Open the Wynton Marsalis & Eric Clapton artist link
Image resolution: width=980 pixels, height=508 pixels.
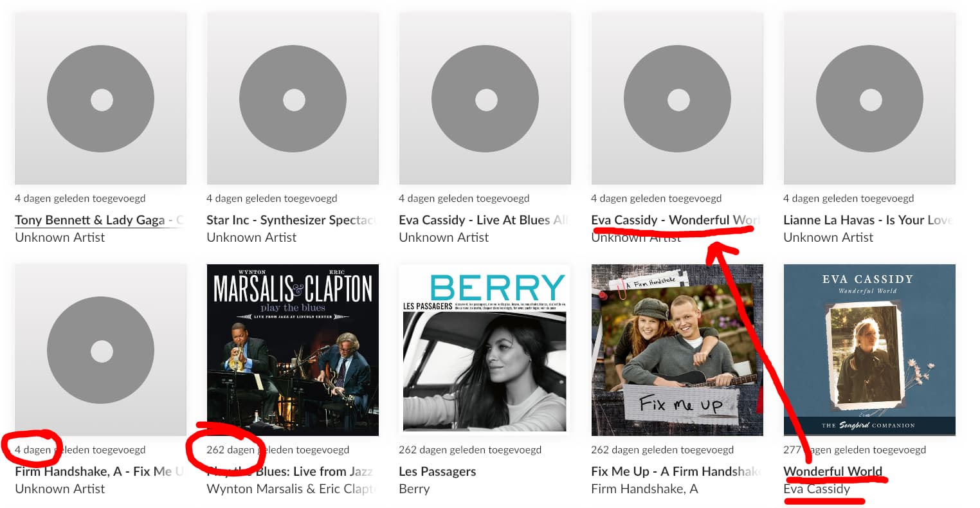point(292,489)
